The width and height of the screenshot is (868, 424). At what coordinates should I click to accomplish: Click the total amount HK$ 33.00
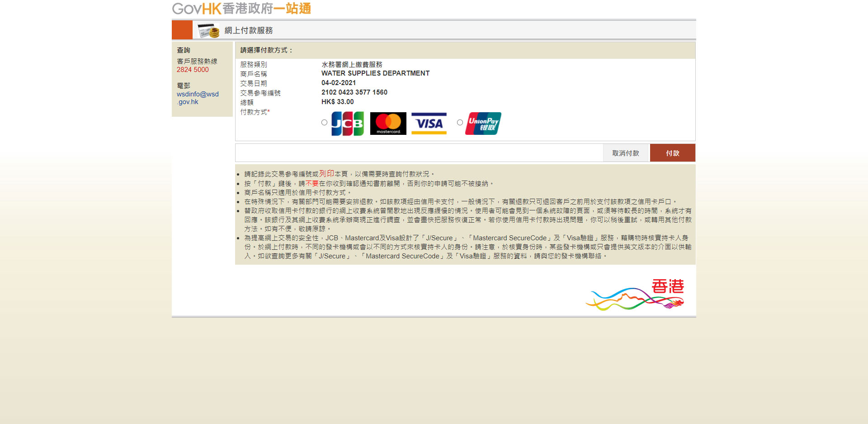(338, 102)
